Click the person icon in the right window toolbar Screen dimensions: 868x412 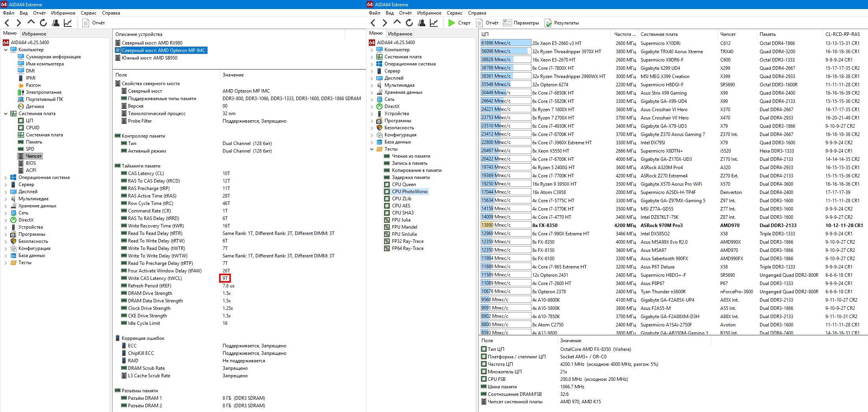422,23
